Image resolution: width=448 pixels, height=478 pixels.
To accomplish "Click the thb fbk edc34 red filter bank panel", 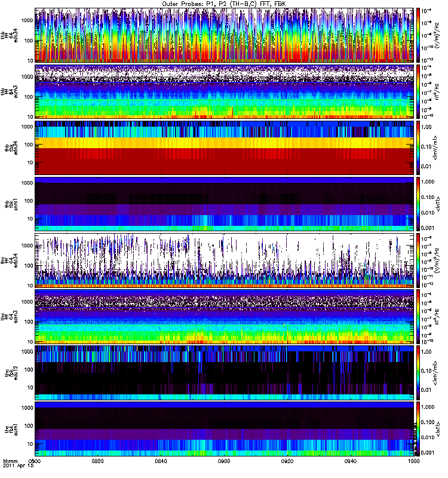I will pos(225,148).
